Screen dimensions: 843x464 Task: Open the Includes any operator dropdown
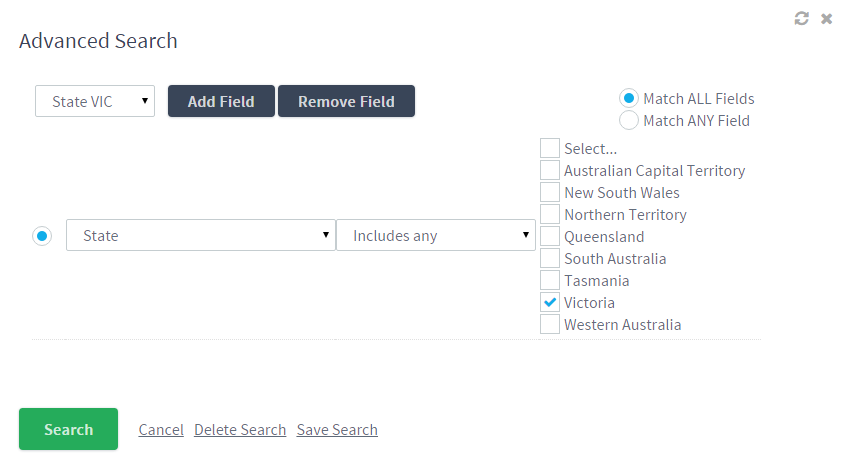[435, 235]
